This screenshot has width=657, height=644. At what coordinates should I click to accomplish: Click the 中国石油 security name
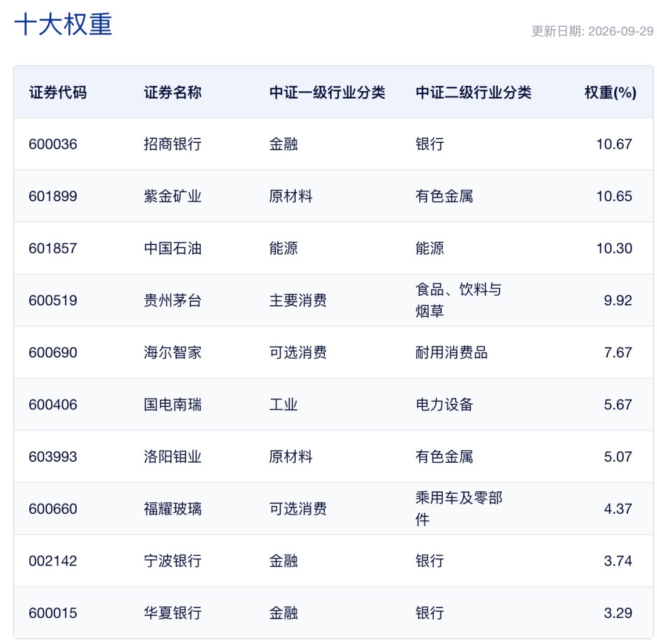(x=173, y=249)
